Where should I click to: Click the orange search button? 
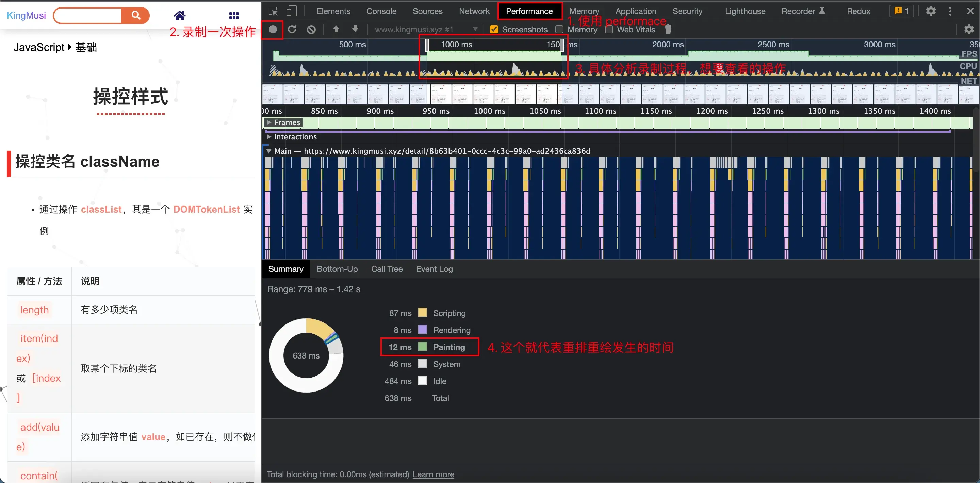(135, 16)
